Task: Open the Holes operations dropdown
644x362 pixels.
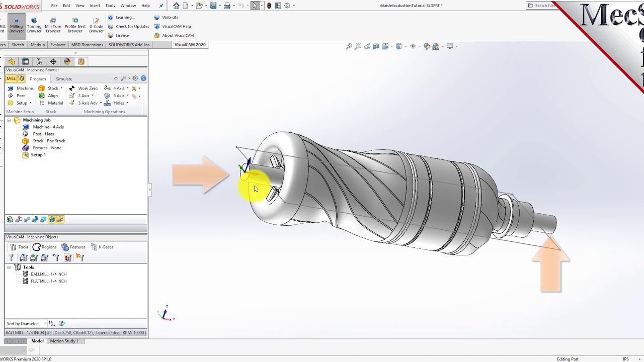Action: pyautogui.click(x=116, y=103)
